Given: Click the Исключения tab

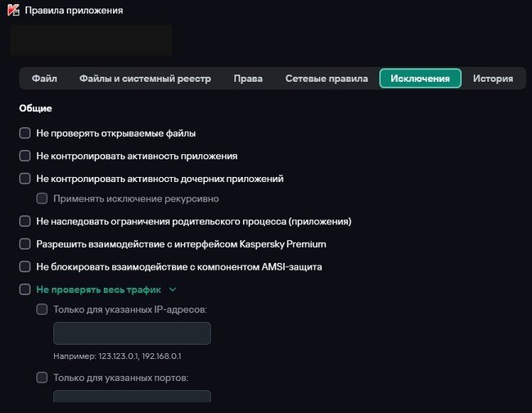Looking at the screenshot, I should click(420, 79).
